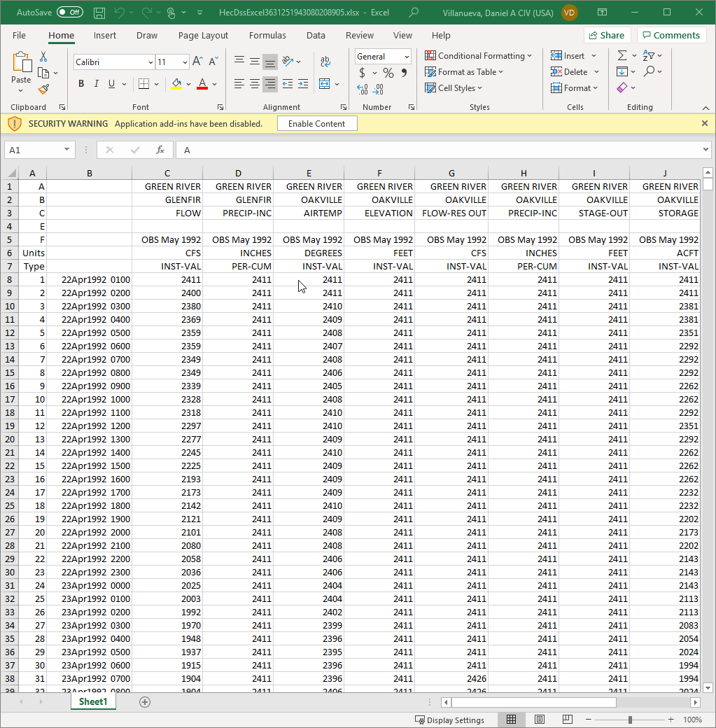Click the AutoSum sigma icon
Screen dimensions: 716x728
pyautogui.click(x=622, y=56)
